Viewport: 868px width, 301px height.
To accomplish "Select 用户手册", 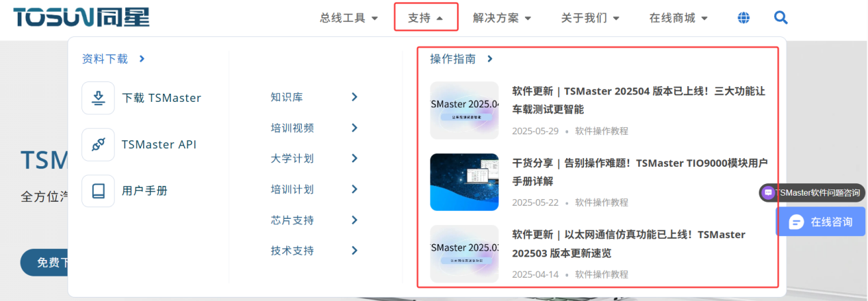I will point(144,190).
